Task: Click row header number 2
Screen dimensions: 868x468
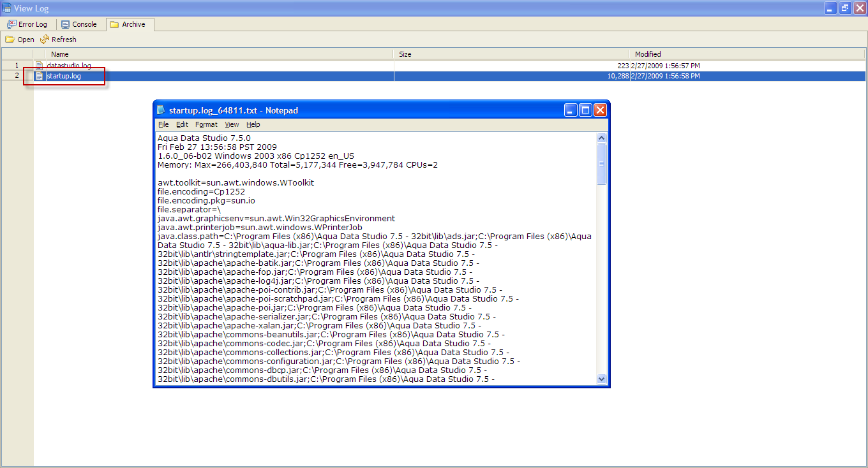Action: click(17, 76)
